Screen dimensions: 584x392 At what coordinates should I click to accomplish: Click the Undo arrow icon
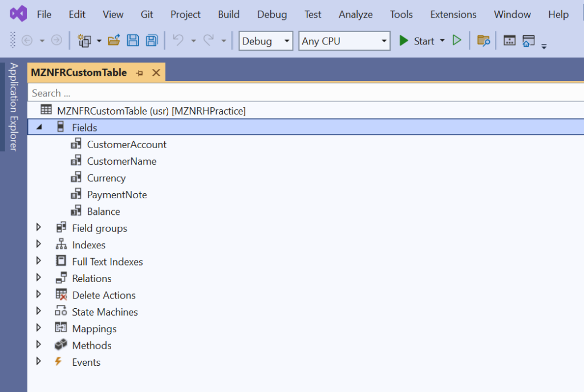tap(179, 40)
